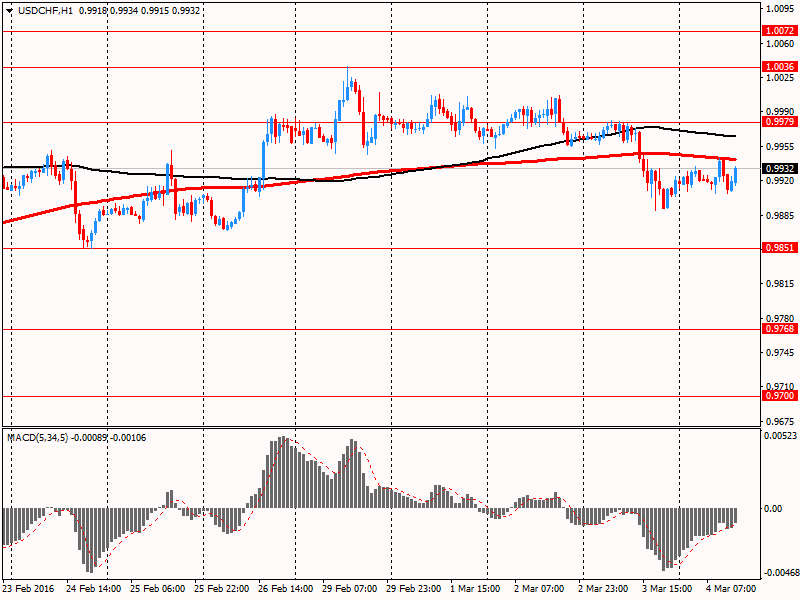Select the 0.9955 price scale value
The height and width of the screenshot is (600, 800).
pos(781,147)
